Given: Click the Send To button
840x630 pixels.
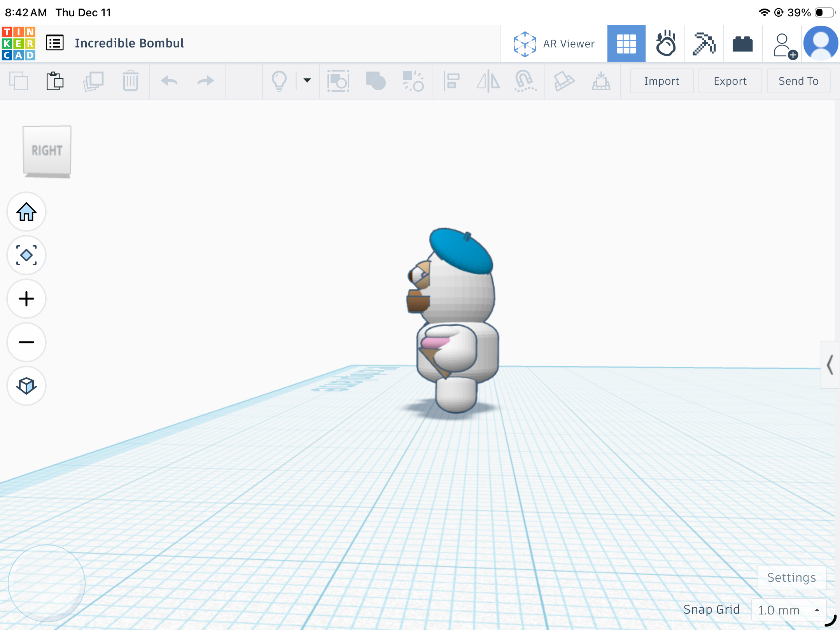Looking at the screenshot, I should click(x=798, y=81).
